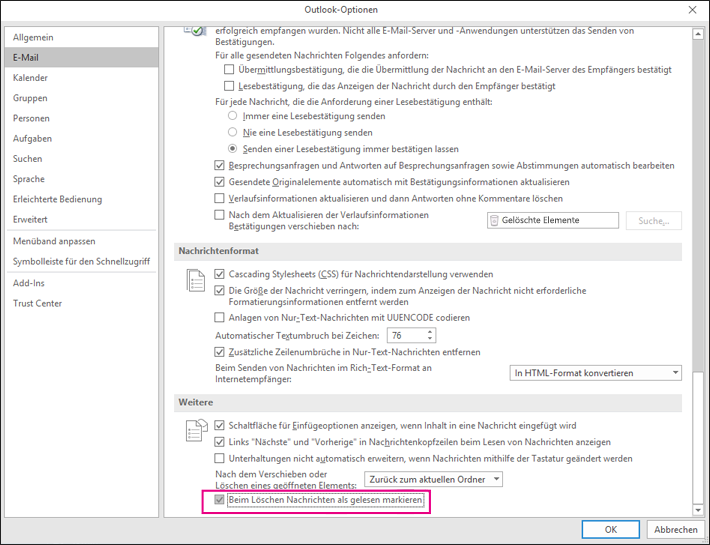
Task: Click the Nachrichtenformat document icon
Action: pos(196,281)
